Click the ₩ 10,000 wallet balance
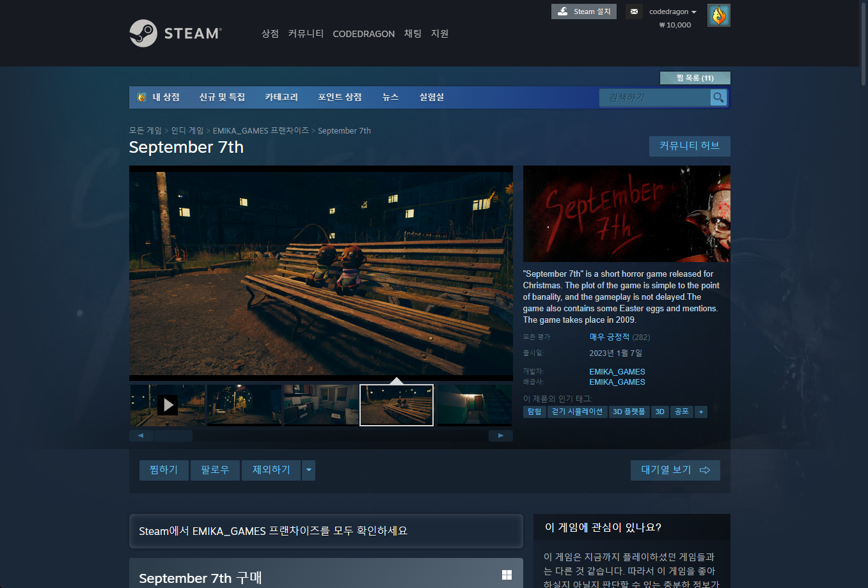868x588 pixels. click(675, 25)
